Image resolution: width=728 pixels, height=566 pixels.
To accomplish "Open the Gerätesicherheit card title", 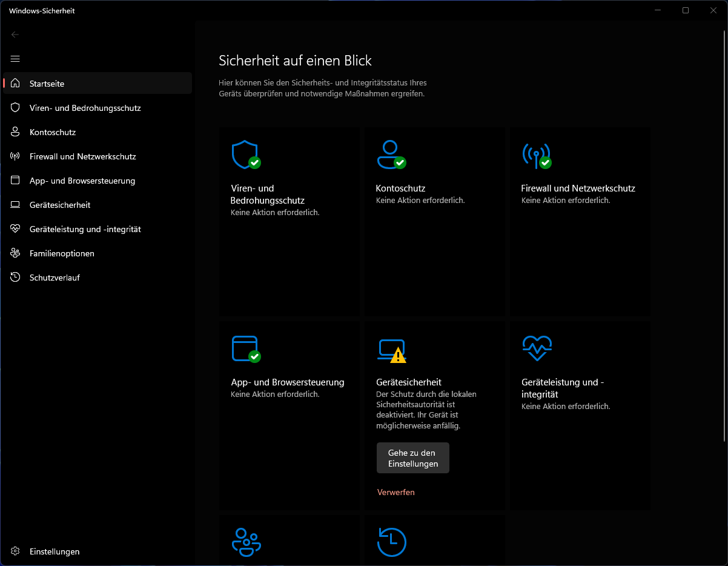I will coord(409,382).
